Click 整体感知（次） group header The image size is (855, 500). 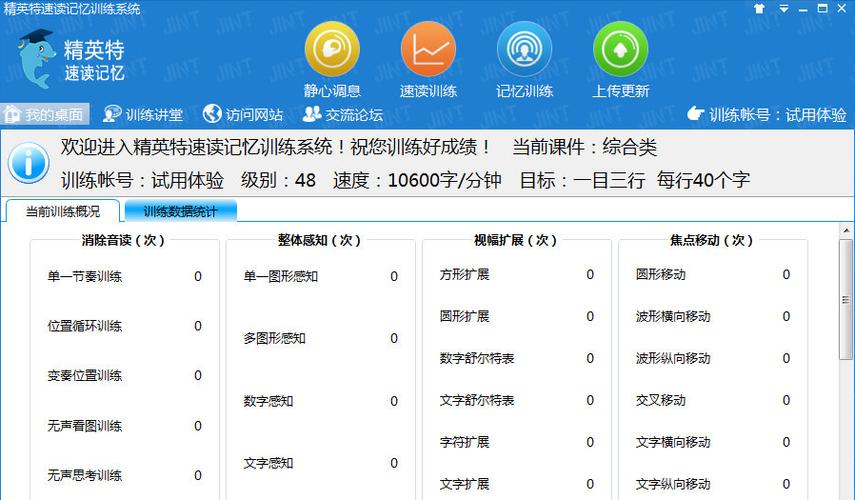pos(320,240)
